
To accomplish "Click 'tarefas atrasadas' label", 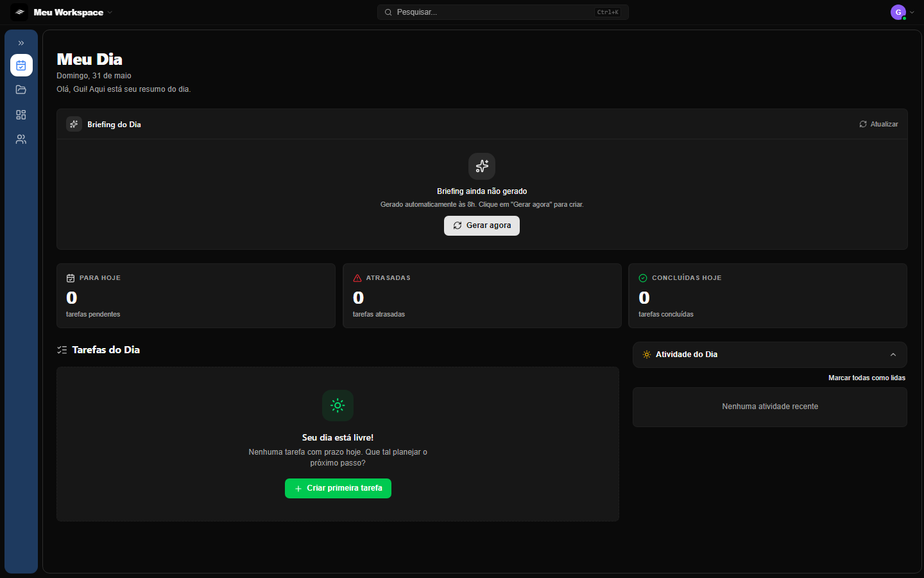I will (379, 314).
